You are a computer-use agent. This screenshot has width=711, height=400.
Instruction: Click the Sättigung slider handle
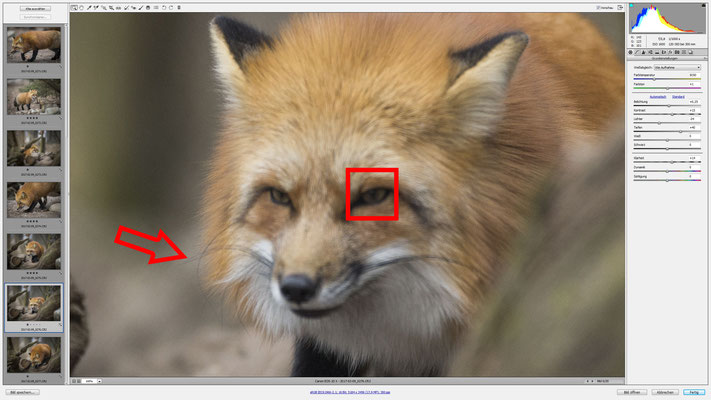click(667, 180)
